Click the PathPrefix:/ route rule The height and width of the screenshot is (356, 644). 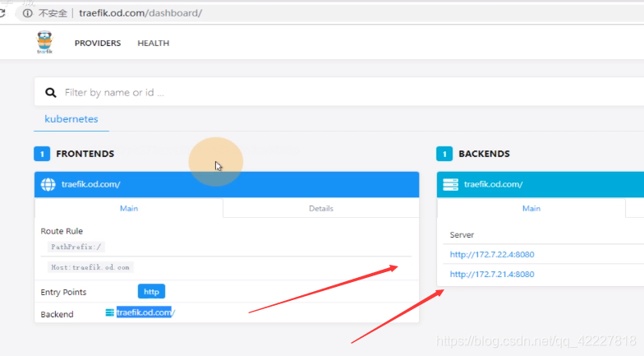tap(76, 247)
